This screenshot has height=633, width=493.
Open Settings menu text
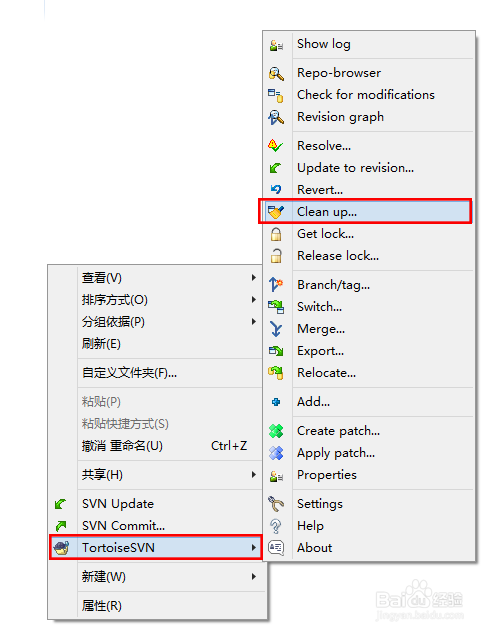tap(320, 504)
